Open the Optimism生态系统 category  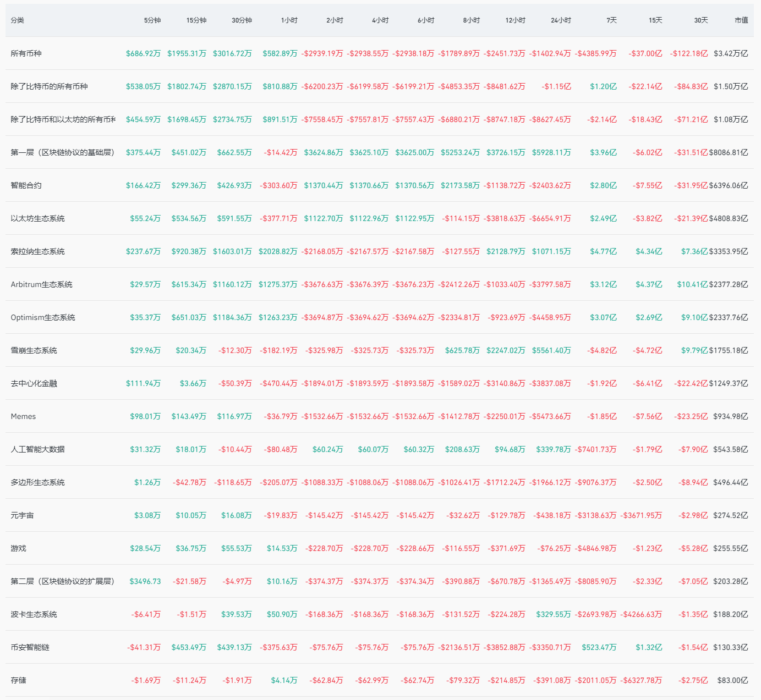point(43,317)
